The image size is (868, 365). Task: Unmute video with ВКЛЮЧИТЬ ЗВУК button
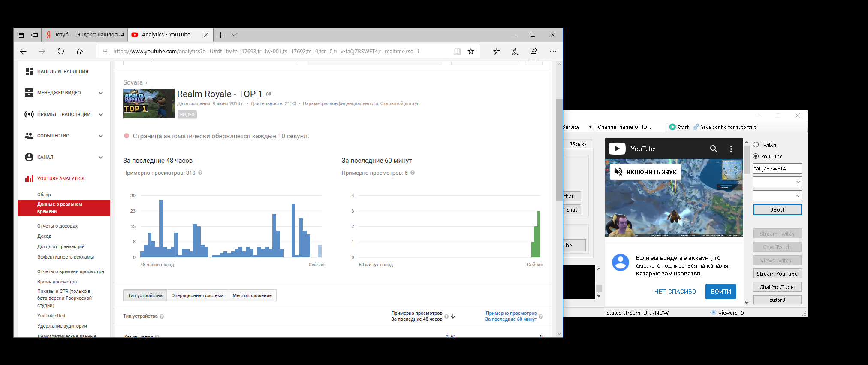pos(645,172)
